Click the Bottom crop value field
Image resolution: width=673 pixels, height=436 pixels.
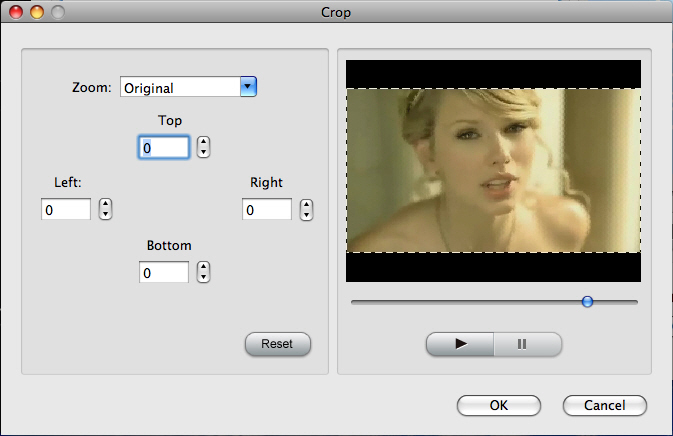click(x=164, y=272)
